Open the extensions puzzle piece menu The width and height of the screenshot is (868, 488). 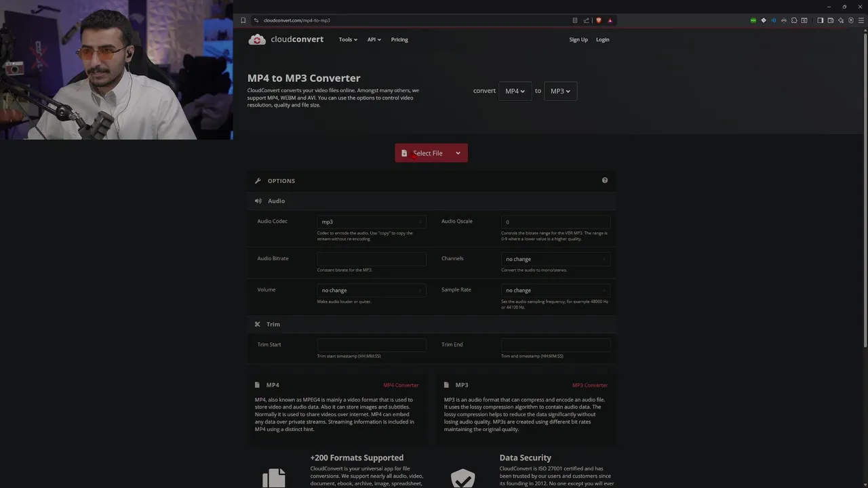pos(794,20)
